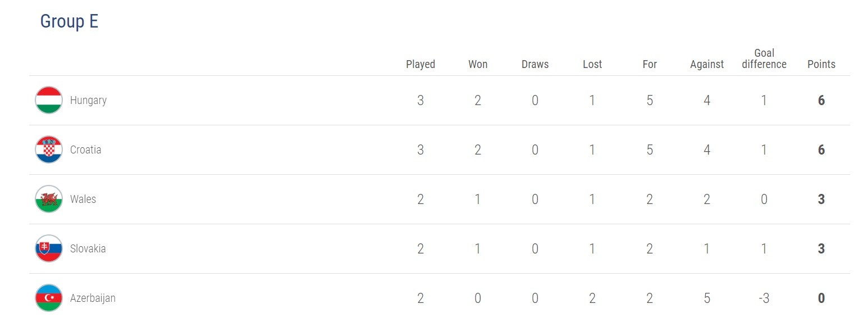
Task: Select the Group E heading
Action: [x=69, y=21]
